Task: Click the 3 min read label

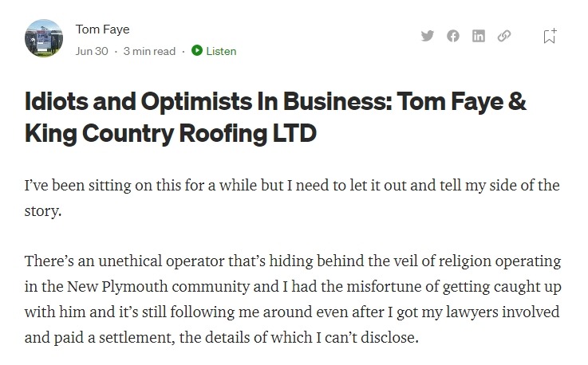Action: point(149,51)
